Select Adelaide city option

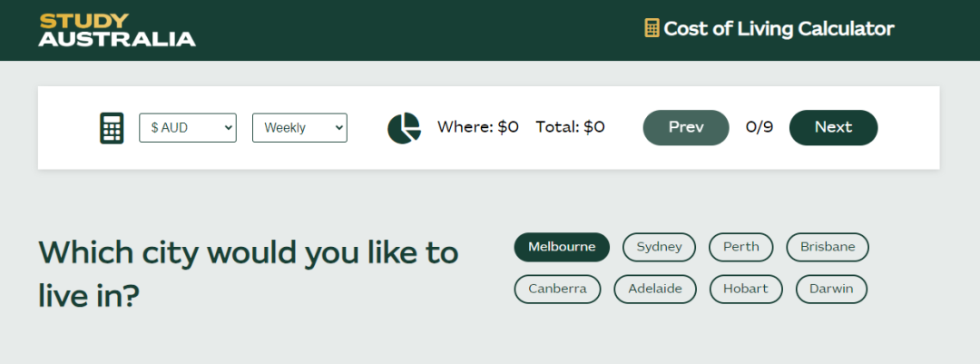tap(654, 290)
